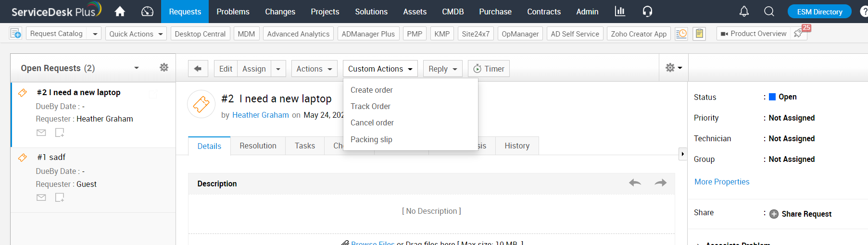Click the blue Open status swatch
The height and width of the screenshot is (245, 868).
tap(772, 97)
